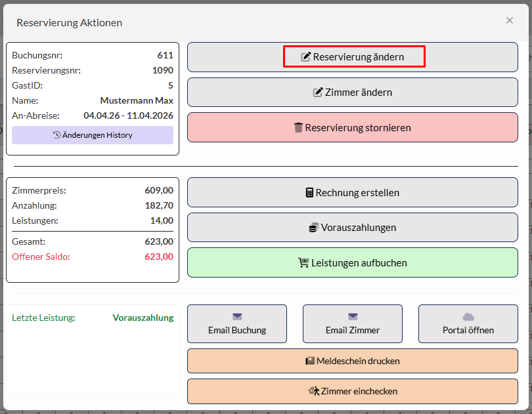Open the Reservierung ändern action
This screenshot has height=414, width=532.
pos(353,57)
